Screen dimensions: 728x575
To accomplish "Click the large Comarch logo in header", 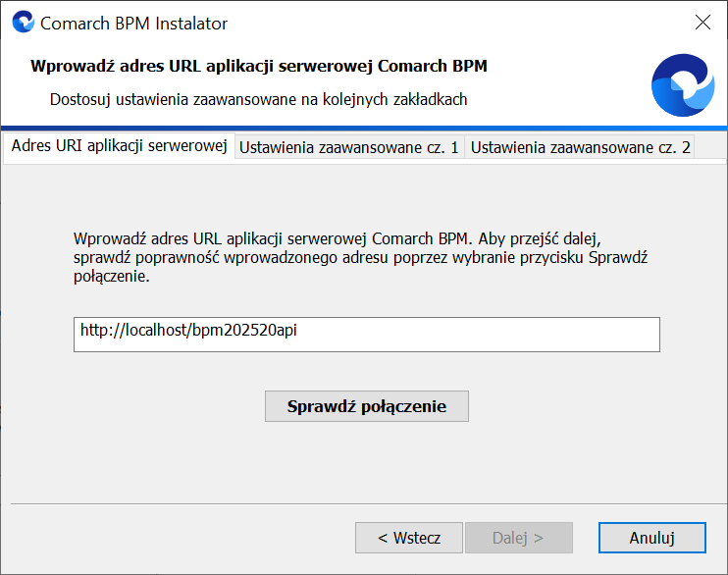I will pyautogui.click(x=683, y=85).
